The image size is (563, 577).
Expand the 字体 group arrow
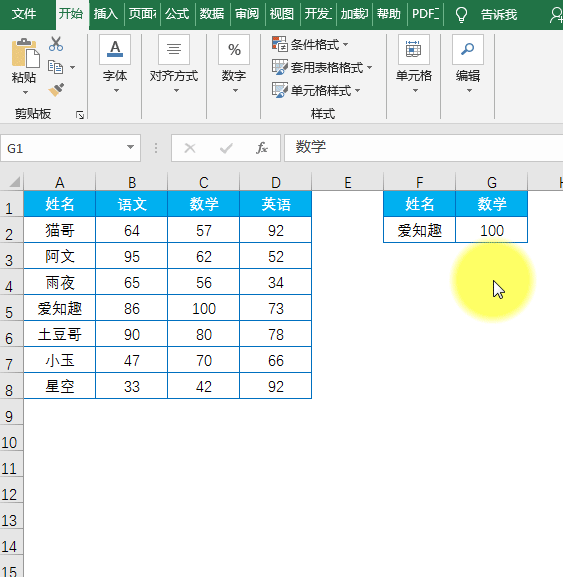tap(116, 91)
